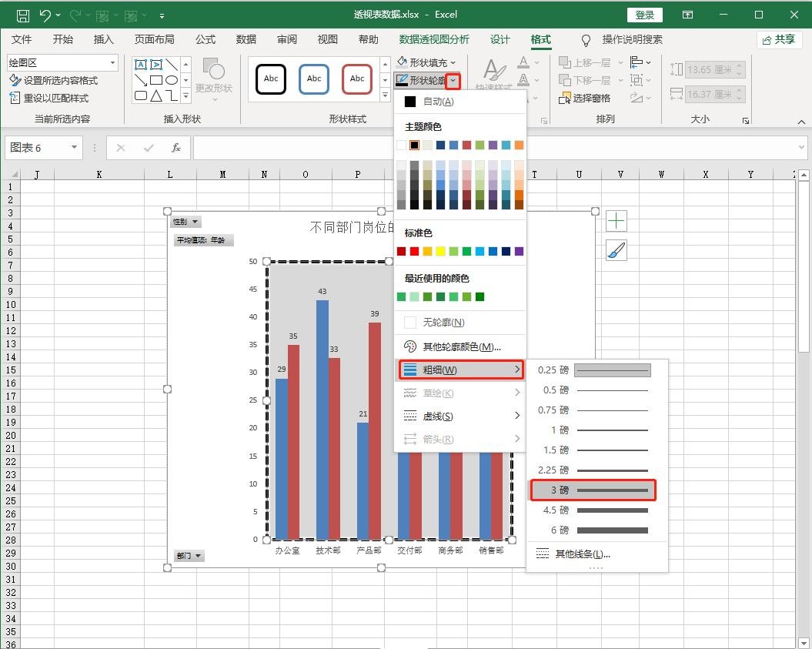Open the Selection Pane (选择窗格)
Viewport: 812px width, 649px height.
pyautogui.click(x=584, y=98)
